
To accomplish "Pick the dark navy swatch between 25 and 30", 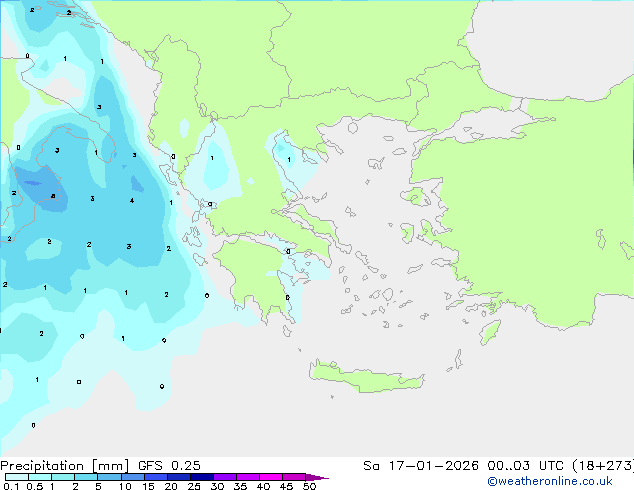I will pos(201,477).
